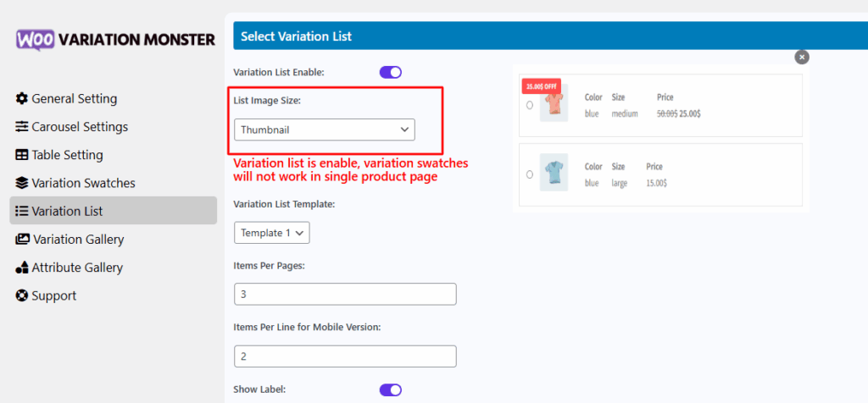Viewport: 868px width, 403px height.
Task: Turn off the Show Label toggle
Action: tap(390, 389)
